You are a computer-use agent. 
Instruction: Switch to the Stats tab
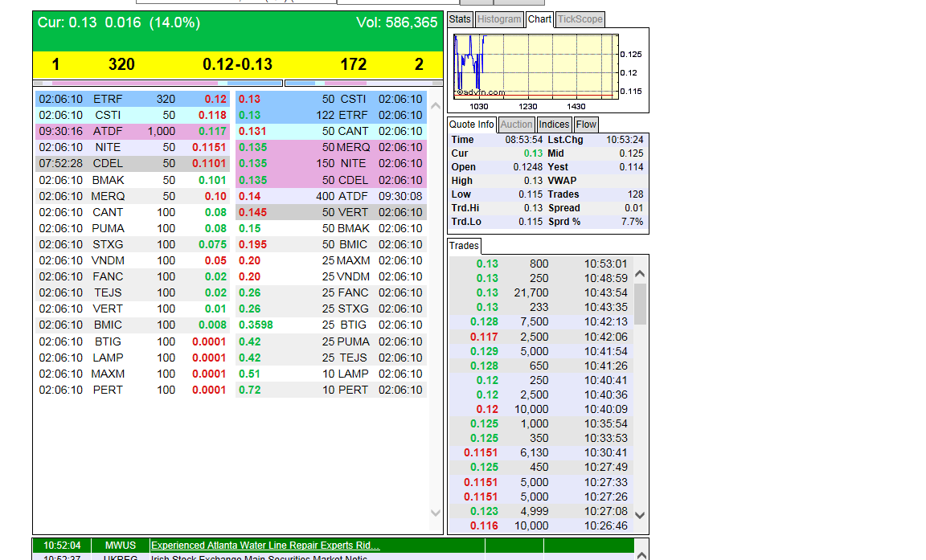click(x=460, y=19)
